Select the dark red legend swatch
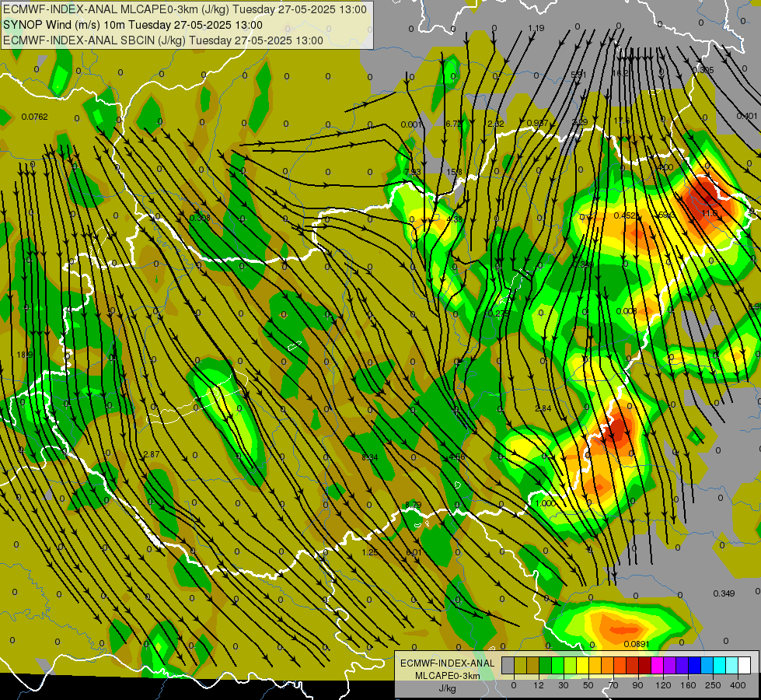 coord(645,665)
